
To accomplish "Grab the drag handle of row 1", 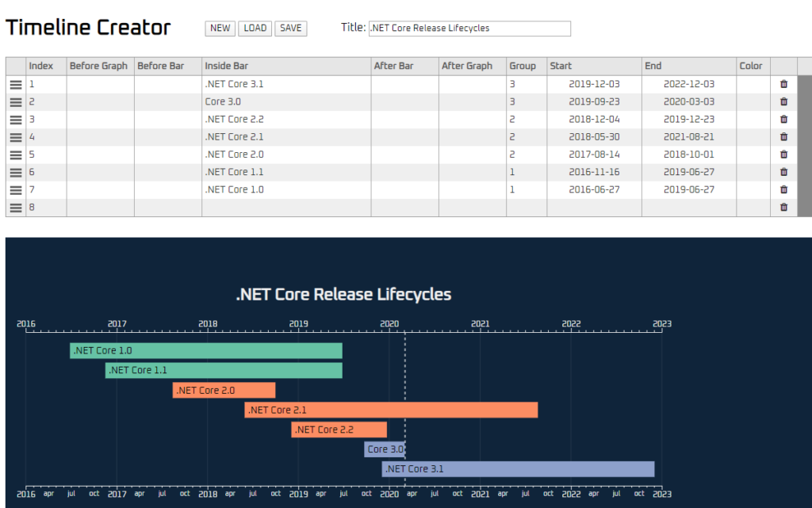I will click(x=16, y=84).
